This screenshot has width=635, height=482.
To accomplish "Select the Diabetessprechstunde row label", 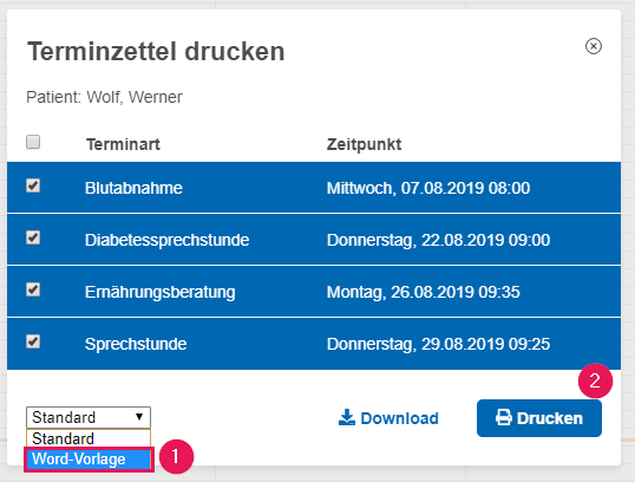I will click(167, 240).
